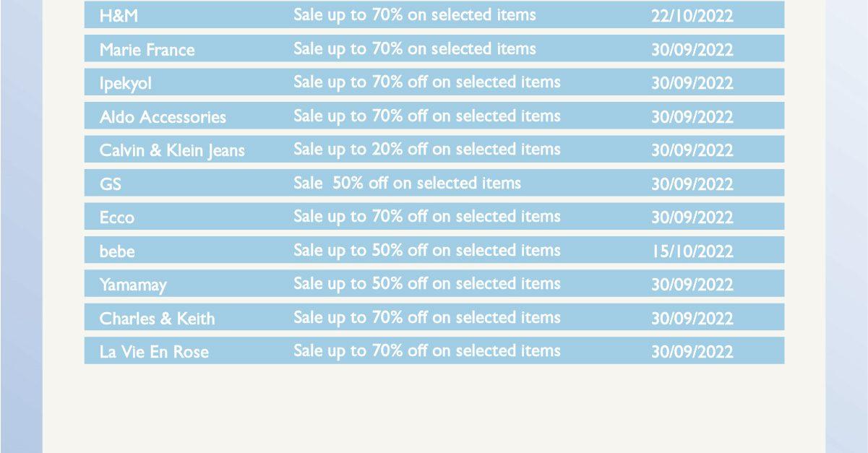This screenshot has width=868, height=453.
Task: Select the Calvin & Klein Jeans name
Action: (x=172, y=150)
